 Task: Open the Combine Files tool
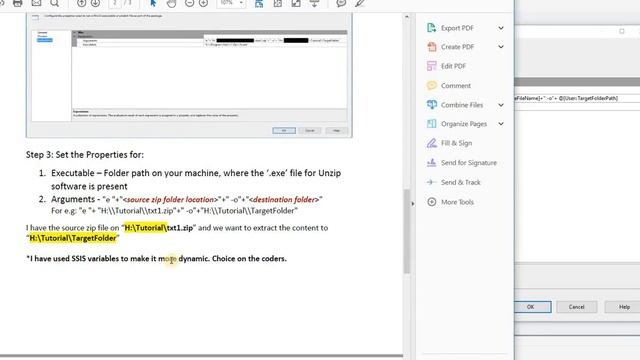pos(462,105)
